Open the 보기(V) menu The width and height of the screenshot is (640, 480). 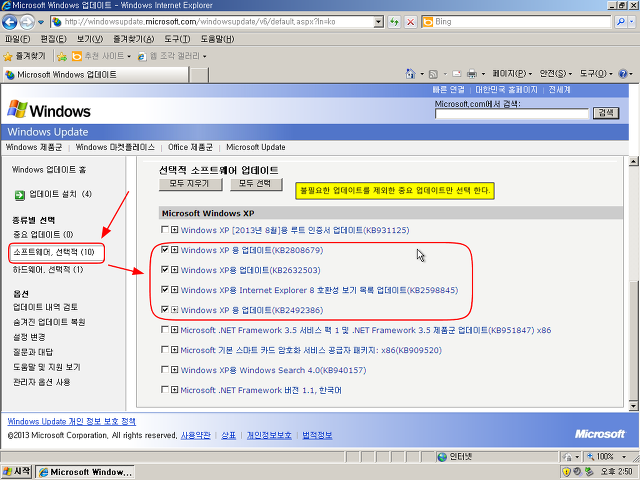[x=90, y=39]
